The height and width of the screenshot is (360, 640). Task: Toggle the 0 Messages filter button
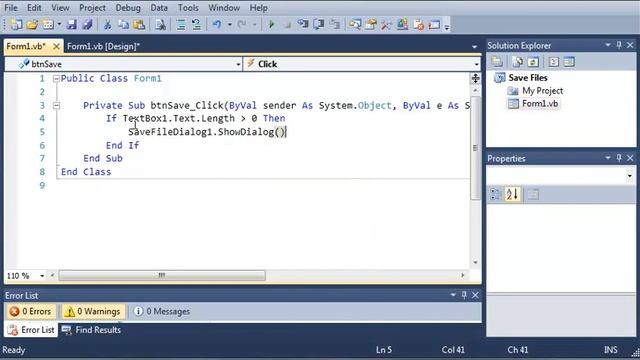coord(162,311)
